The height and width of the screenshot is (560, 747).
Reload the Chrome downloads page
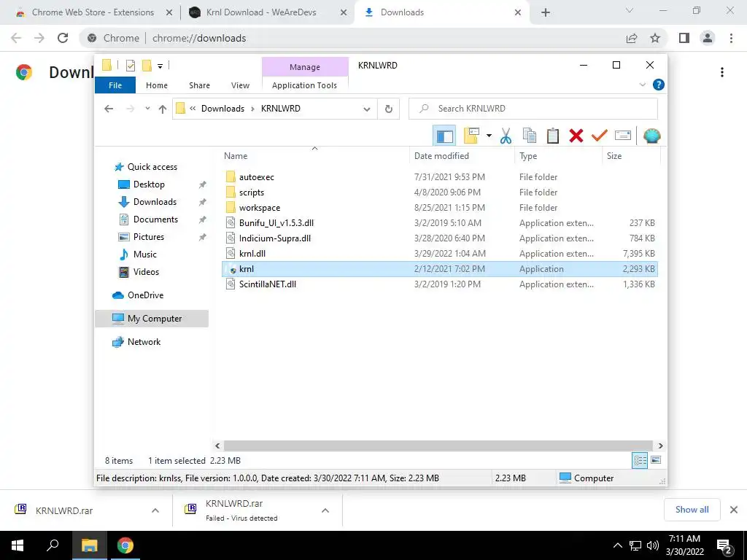[x=63, y=38]
